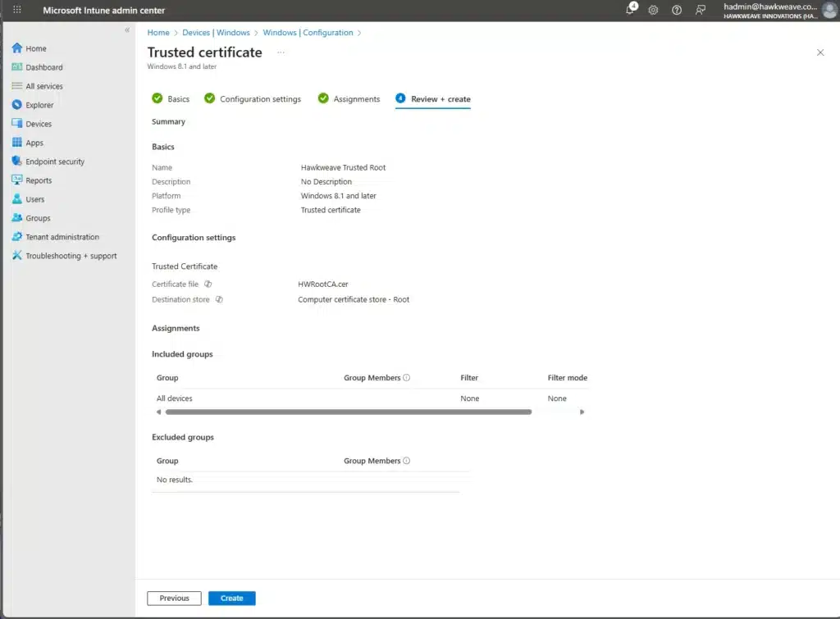Image resolution: width=840 pixels, height=619 pixels.
Task: Click the help question mark icon
Action: click(677, 10)
